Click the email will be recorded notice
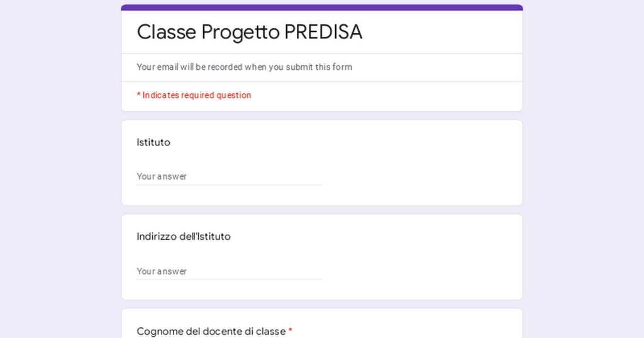The height and width of the screenshot is (338, 644). (244, 67)
